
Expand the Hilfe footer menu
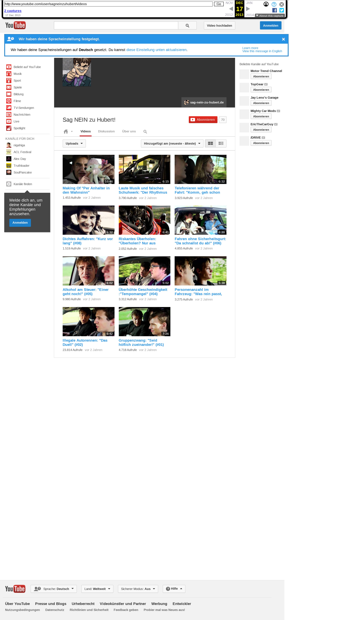174,589
